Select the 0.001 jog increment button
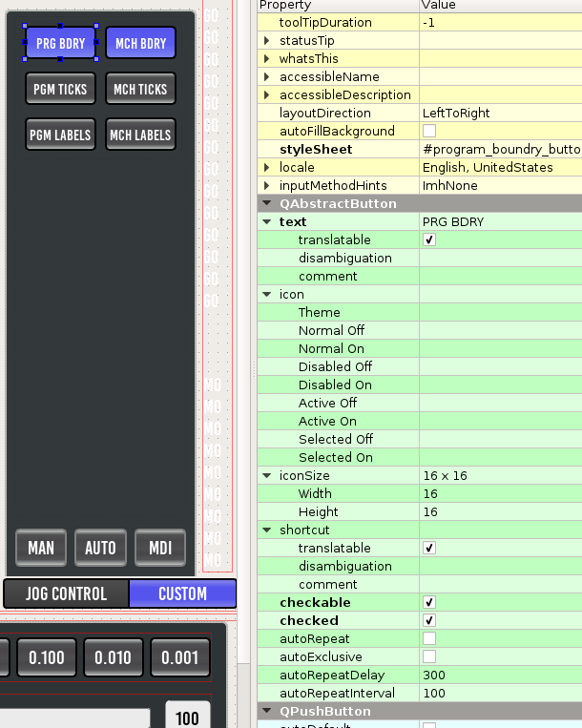 click(x=180, y=657)
